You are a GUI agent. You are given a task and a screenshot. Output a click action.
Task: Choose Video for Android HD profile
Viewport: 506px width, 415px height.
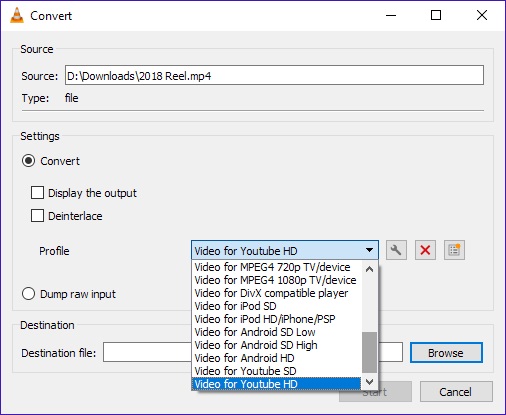[277, 358]
